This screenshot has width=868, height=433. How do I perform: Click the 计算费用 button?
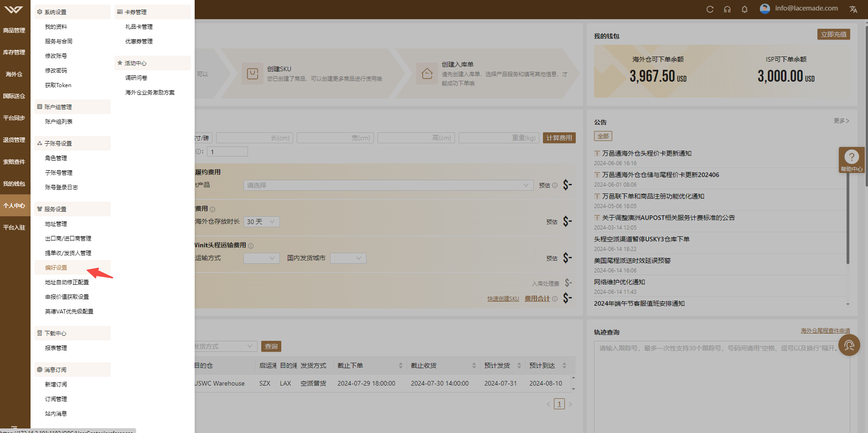pos(559,138)
